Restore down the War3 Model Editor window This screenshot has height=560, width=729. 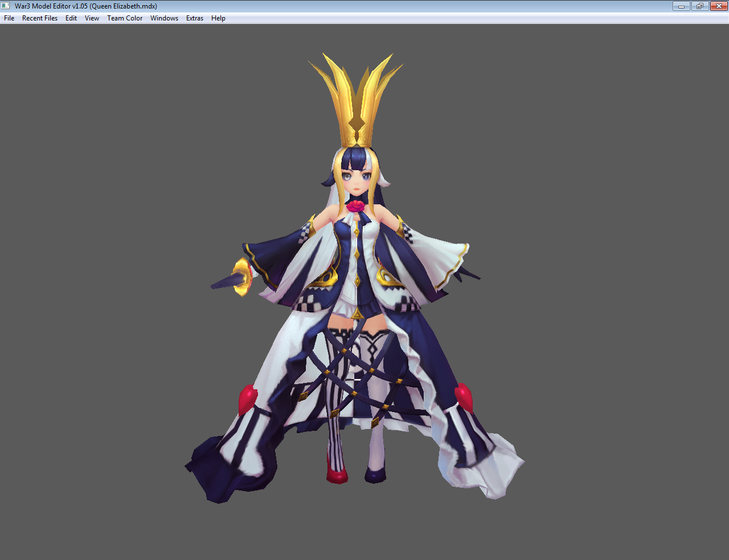point(699,6)
